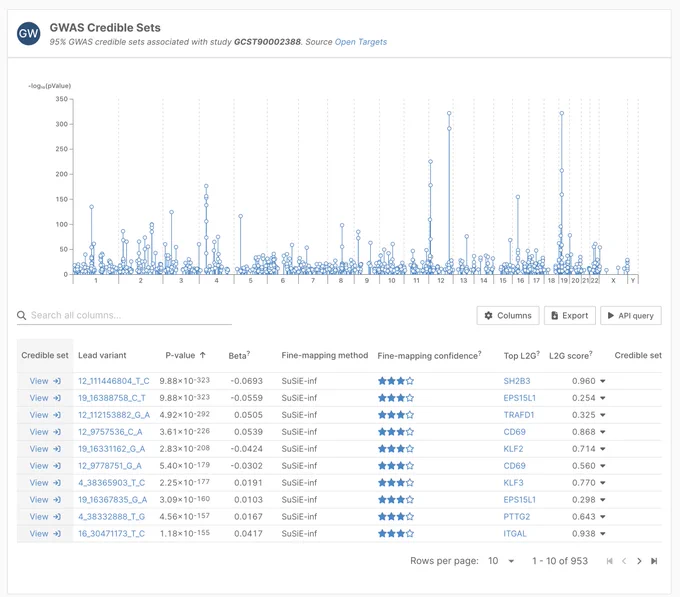This screenshot has height=597, width=680.
Task: Sort by the P-value column header
Action: point(180,355)
